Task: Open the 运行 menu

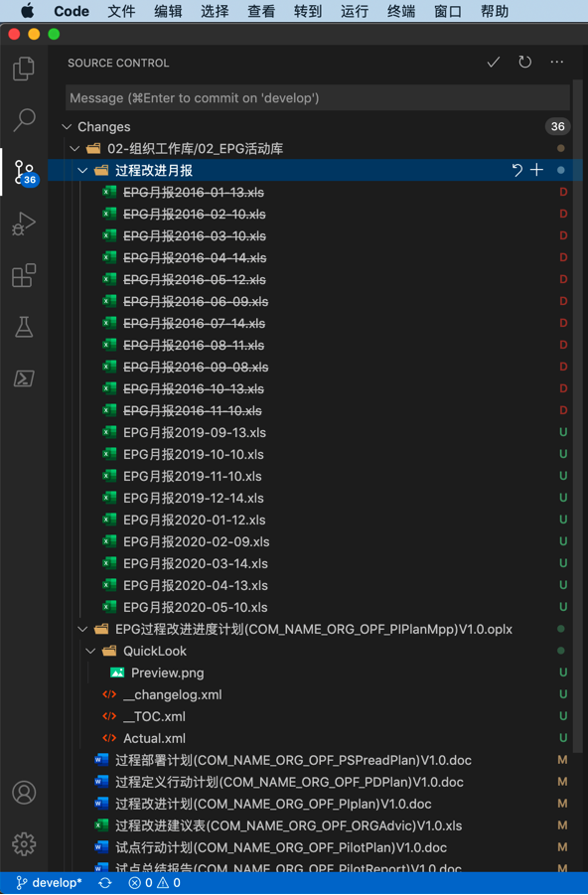Action: [355, 11]
